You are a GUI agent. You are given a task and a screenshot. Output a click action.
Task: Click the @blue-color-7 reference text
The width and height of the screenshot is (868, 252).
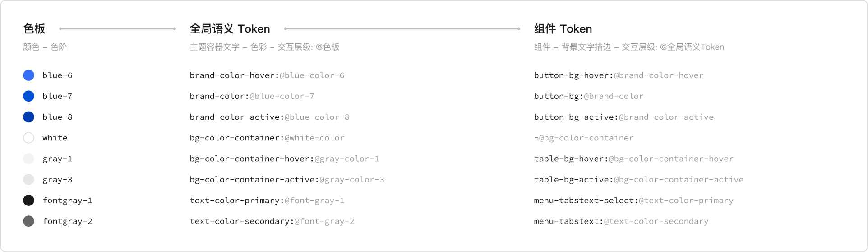pos(282,96)
